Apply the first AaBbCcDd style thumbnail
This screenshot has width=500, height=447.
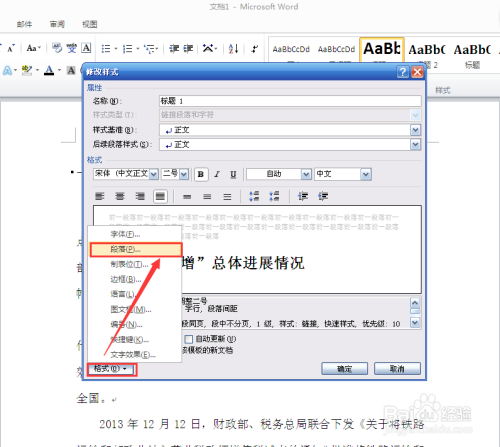pos(291,49)
